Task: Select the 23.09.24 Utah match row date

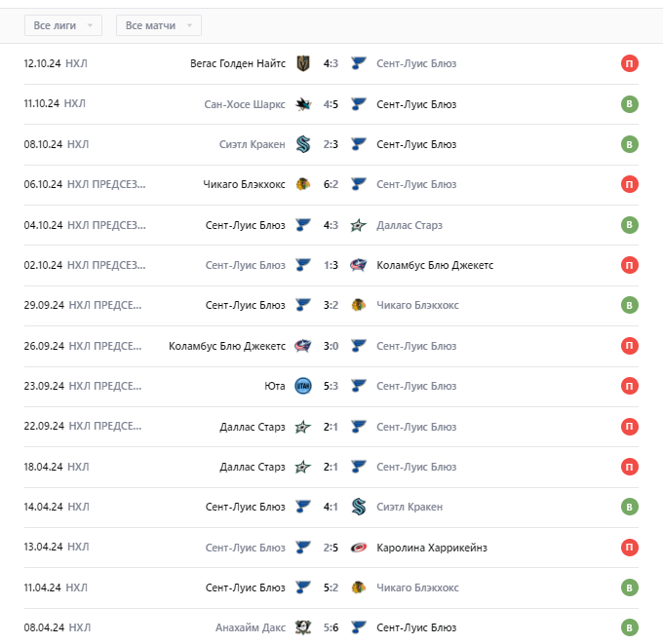Action: [44, 386]
